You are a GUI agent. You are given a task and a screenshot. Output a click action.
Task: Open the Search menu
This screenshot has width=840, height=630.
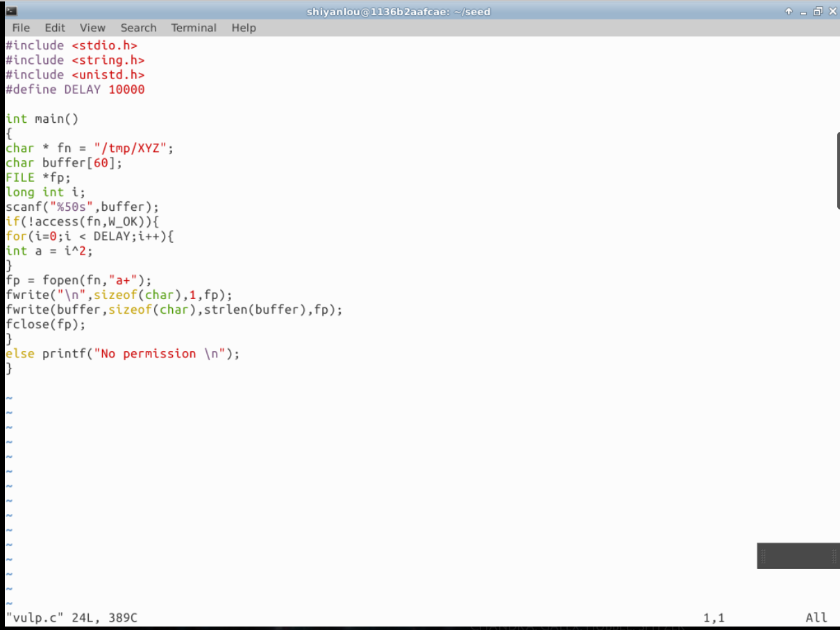coord(138,28)
